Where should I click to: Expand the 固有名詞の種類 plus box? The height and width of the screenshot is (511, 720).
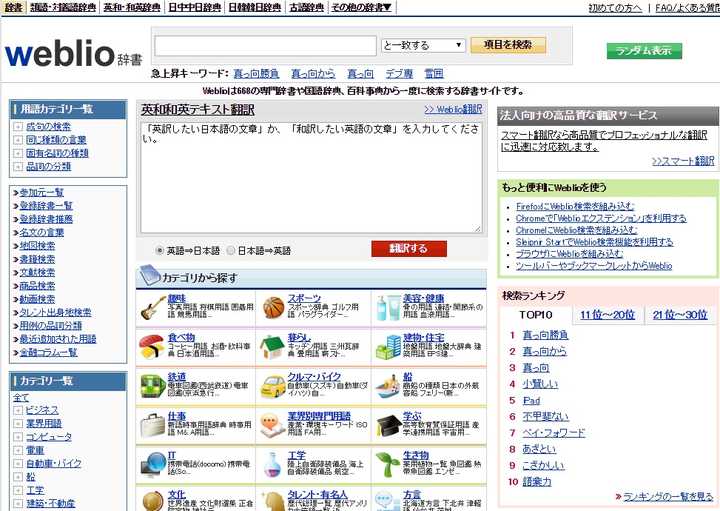pos(18,153)
